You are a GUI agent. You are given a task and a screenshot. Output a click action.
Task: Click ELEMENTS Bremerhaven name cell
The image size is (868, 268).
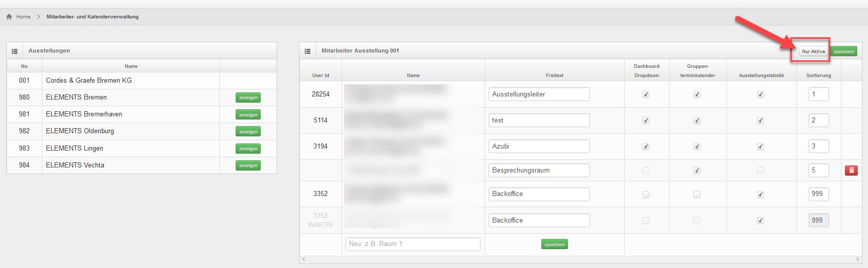pos(131,114)
